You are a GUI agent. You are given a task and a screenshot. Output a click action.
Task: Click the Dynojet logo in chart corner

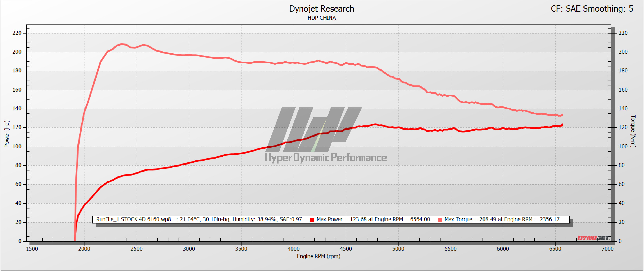(x=594, y=238)
